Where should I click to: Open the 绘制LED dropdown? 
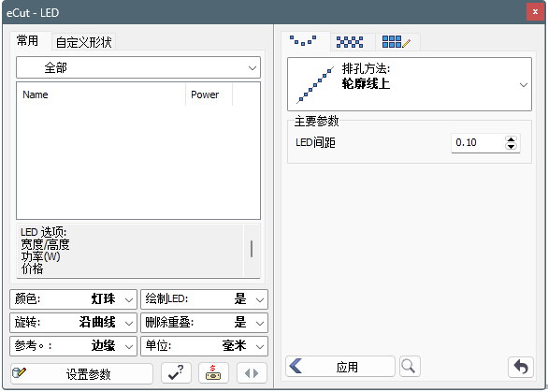click(204, 299)
